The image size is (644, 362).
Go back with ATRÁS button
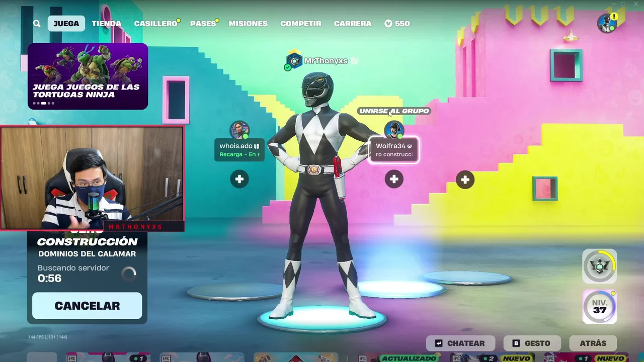[593, 343]
